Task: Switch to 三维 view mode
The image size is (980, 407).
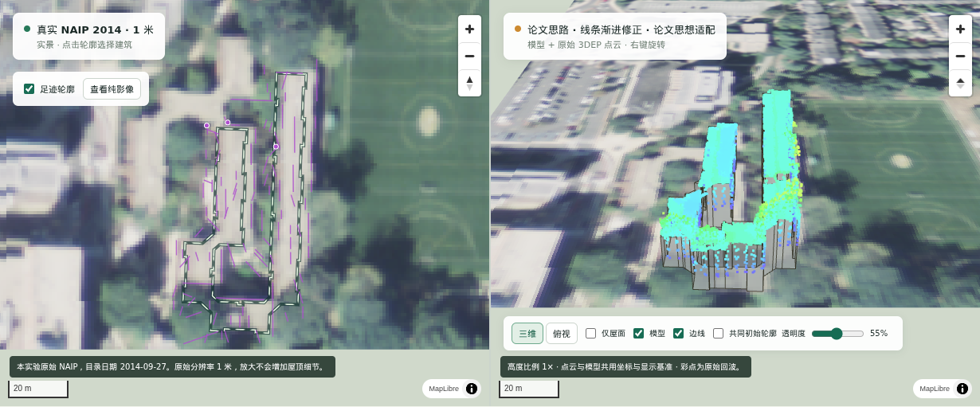Action: tap(527, 334)
